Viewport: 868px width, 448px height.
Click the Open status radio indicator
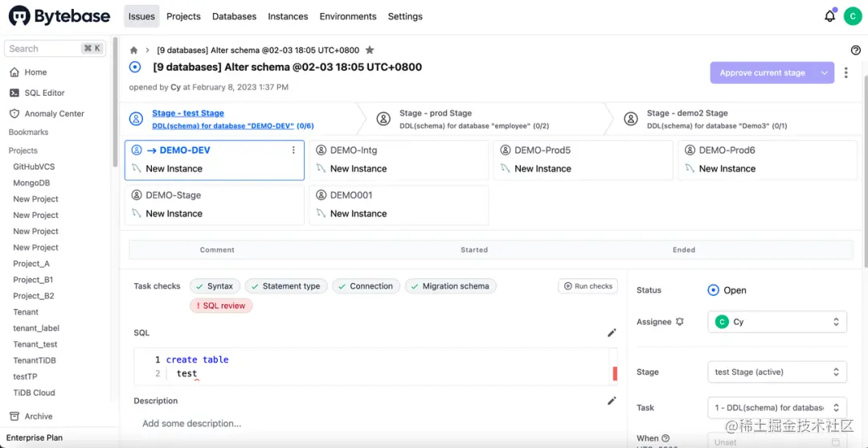(x=714, y=290)
